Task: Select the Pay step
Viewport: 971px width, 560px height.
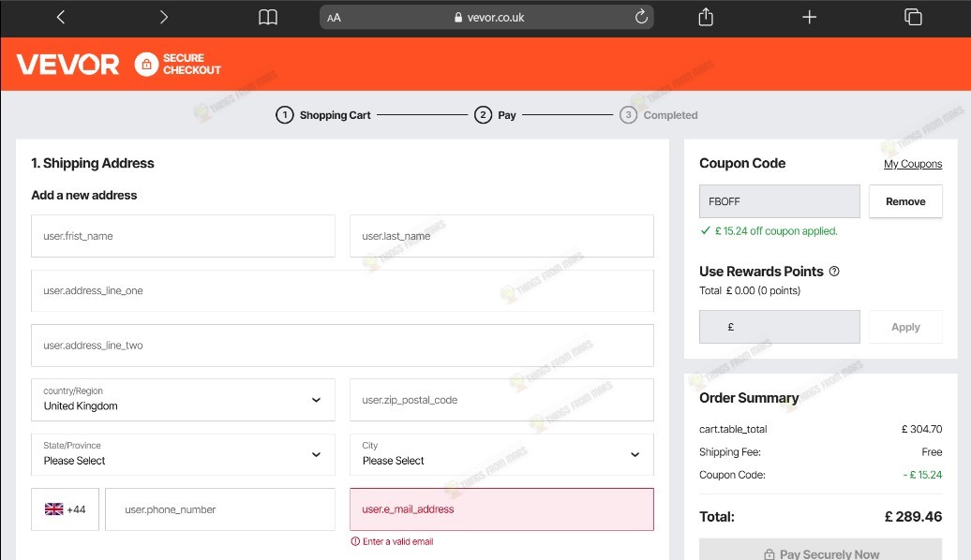Action: [x=495, y=115]
